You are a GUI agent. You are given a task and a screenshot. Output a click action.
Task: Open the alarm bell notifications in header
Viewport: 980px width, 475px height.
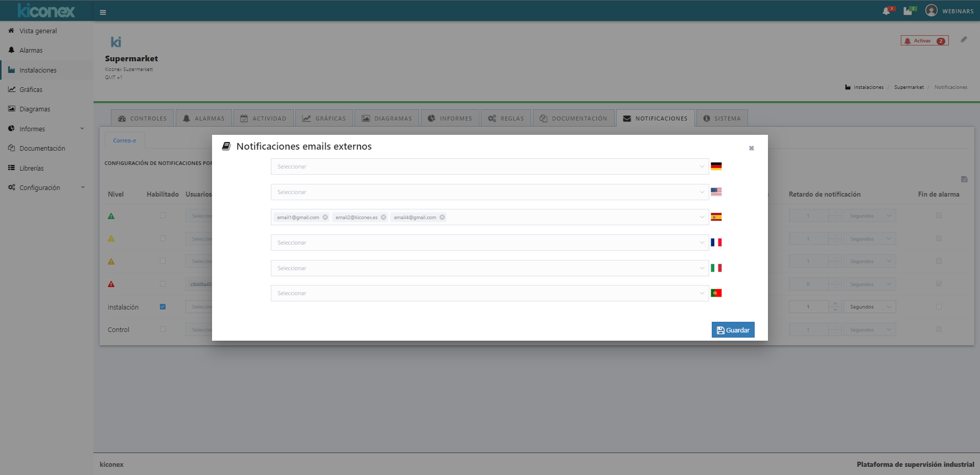[x=886, y=11]
